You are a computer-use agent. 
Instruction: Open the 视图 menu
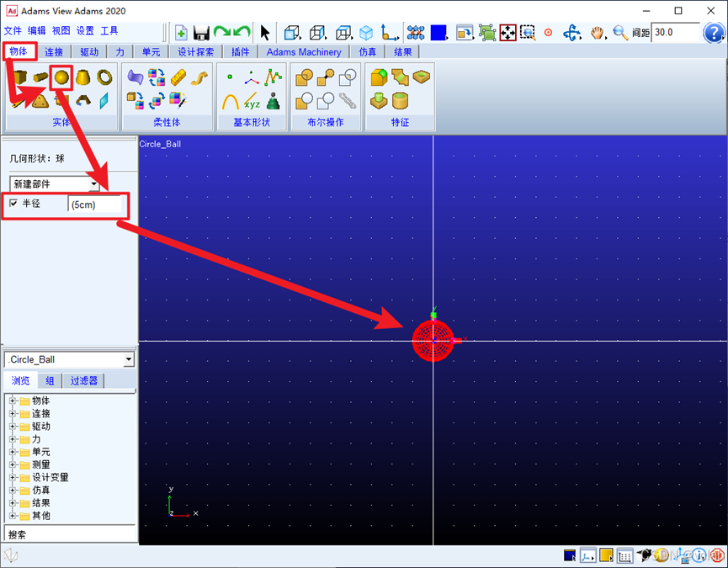(x=61, y=30)
